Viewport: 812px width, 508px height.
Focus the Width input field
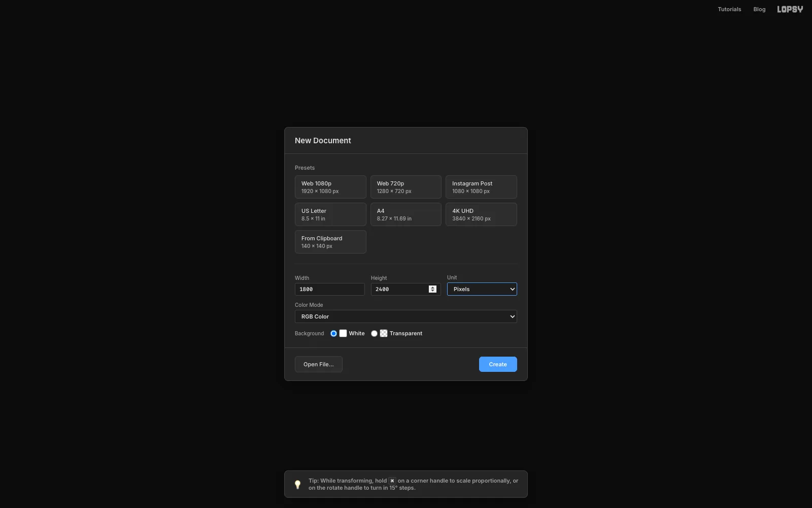(330, 289)
